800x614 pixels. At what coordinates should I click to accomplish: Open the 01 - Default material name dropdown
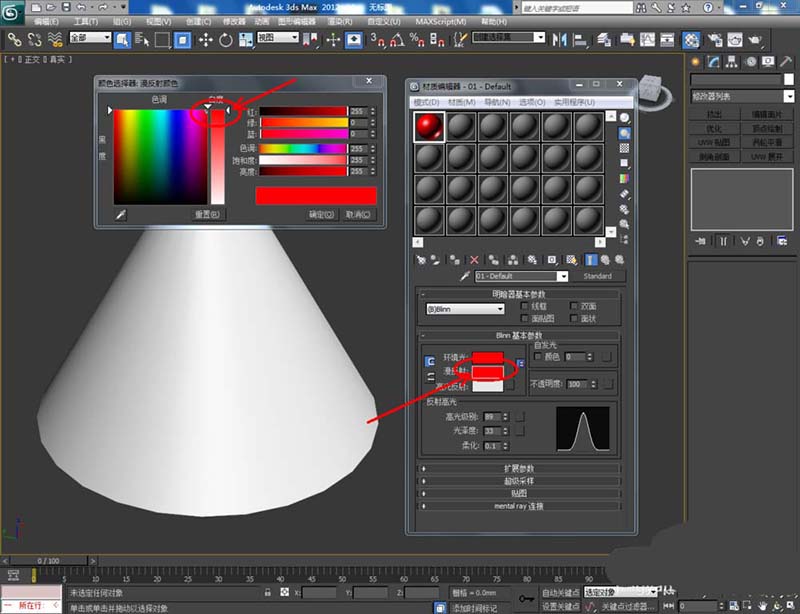[562, 276]
